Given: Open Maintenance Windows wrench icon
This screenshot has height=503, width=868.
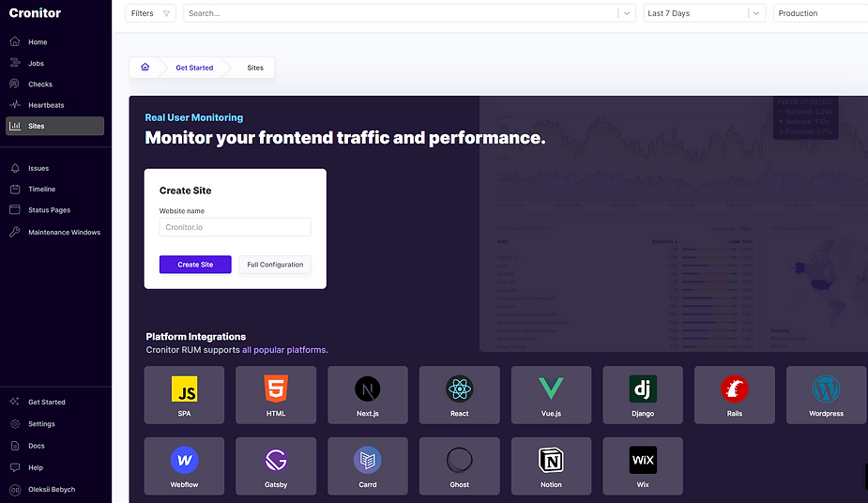Looking at the screenshot, I should [x=15, y=232].
